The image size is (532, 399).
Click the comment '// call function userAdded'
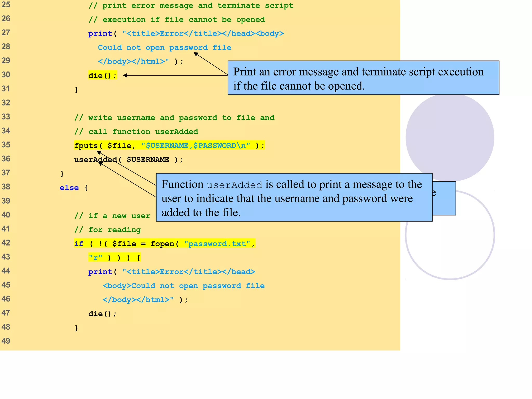point(136,132)
